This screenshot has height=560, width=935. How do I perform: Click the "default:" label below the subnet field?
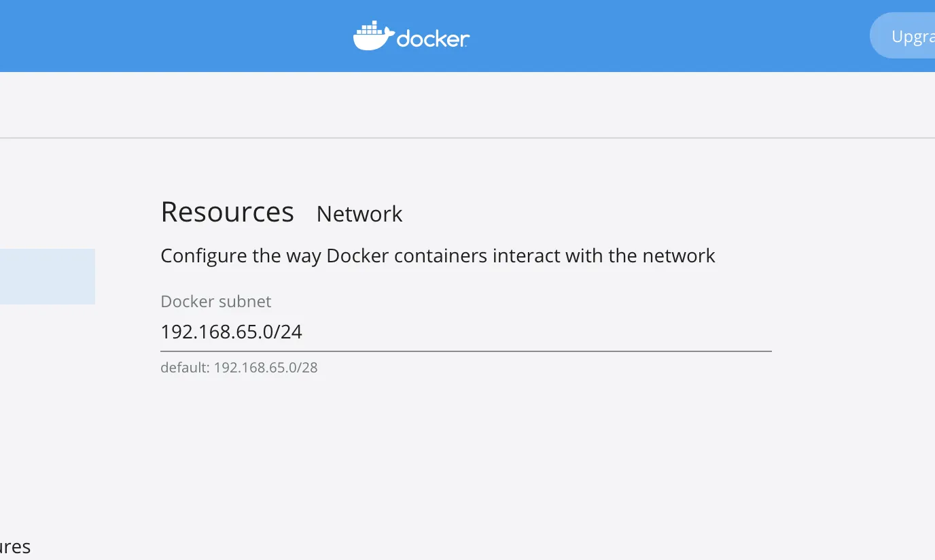click(x=185, y=368)
